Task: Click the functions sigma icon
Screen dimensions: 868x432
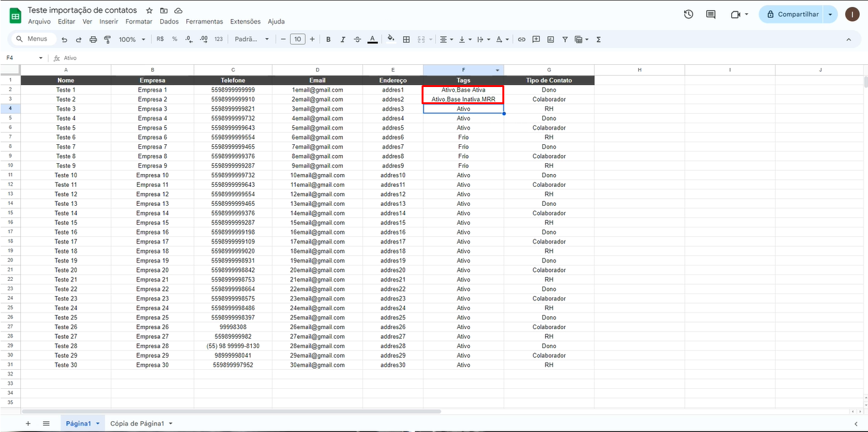Action: 598,39
